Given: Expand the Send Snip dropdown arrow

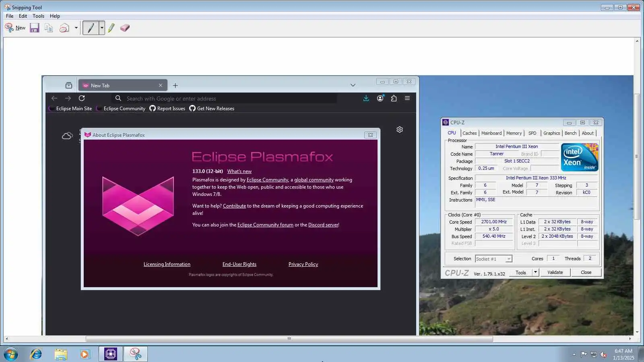Looking at the screenshot, I should pos(76,28).
